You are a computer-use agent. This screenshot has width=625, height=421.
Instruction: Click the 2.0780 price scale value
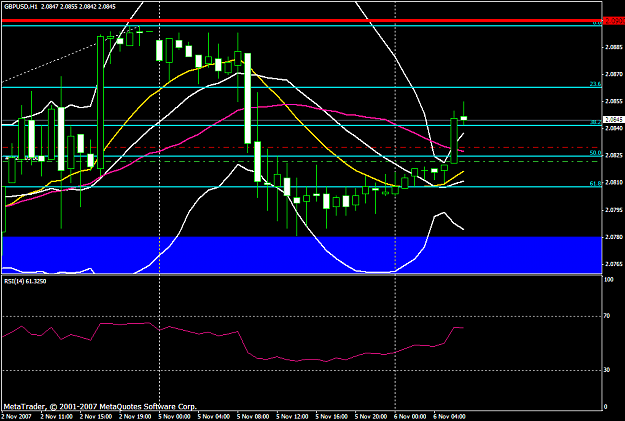(614, 237)
